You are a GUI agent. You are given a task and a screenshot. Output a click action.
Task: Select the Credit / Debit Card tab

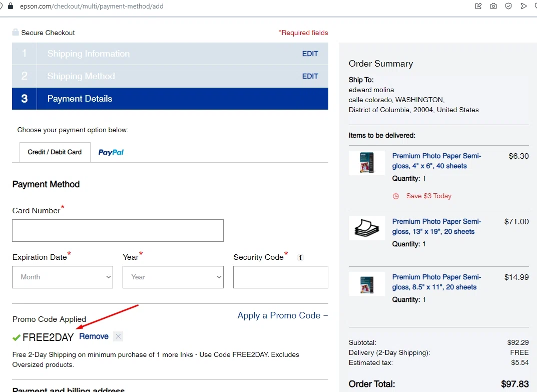pos(55,152)
